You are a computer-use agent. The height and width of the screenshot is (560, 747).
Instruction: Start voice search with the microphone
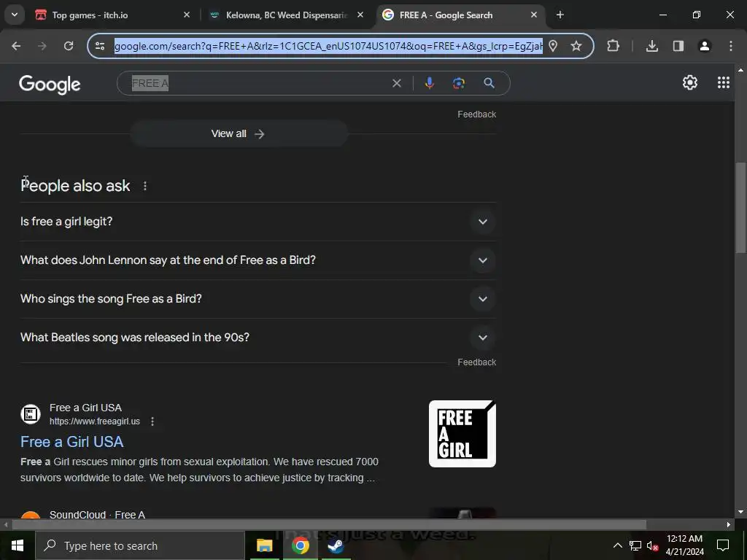coord(429,83)
